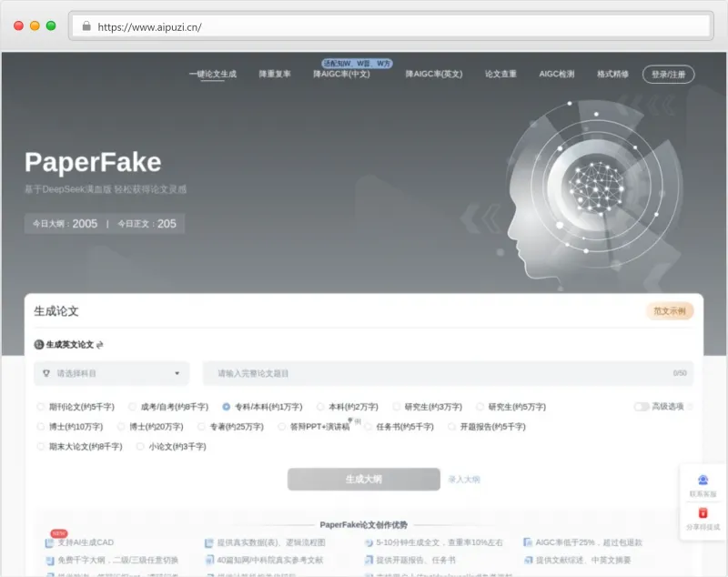The height and width of the screenshot is (577, 728).
Task: Click 论文查重 in the navigation bar
Action: point(499,74)
